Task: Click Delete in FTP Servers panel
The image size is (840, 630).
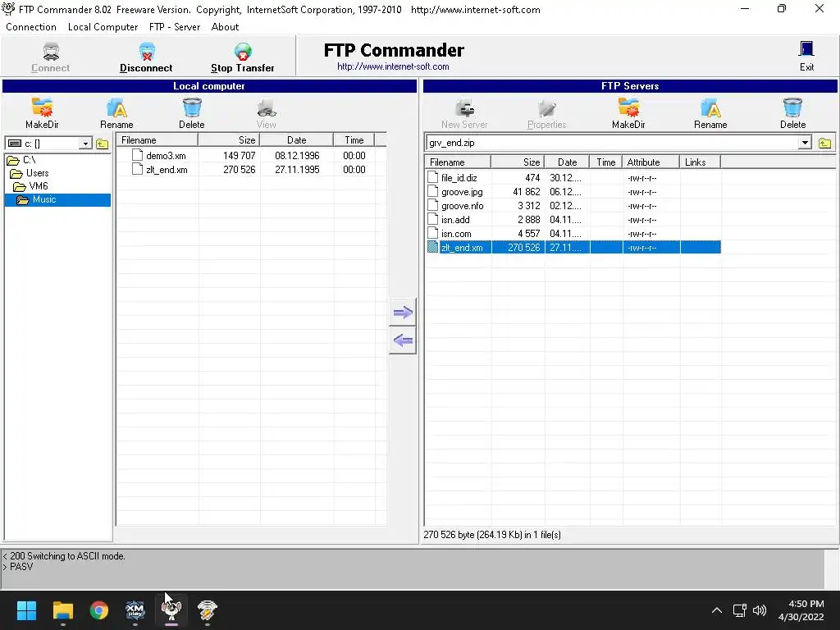Action: coord(793,113)
